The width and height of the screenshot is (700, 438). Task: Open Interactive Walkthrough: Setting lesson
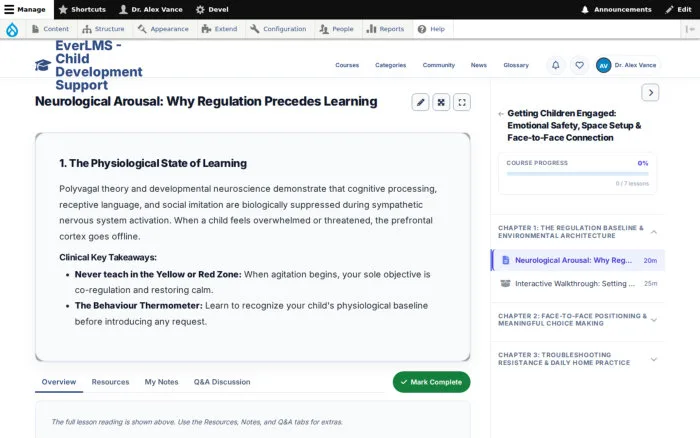(578, 284)
